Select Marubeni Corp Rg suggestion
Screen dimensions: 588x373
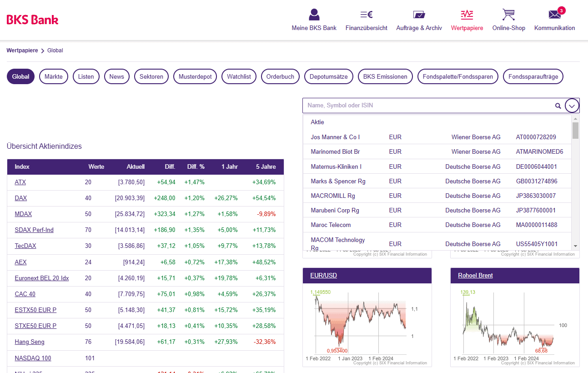437,210
